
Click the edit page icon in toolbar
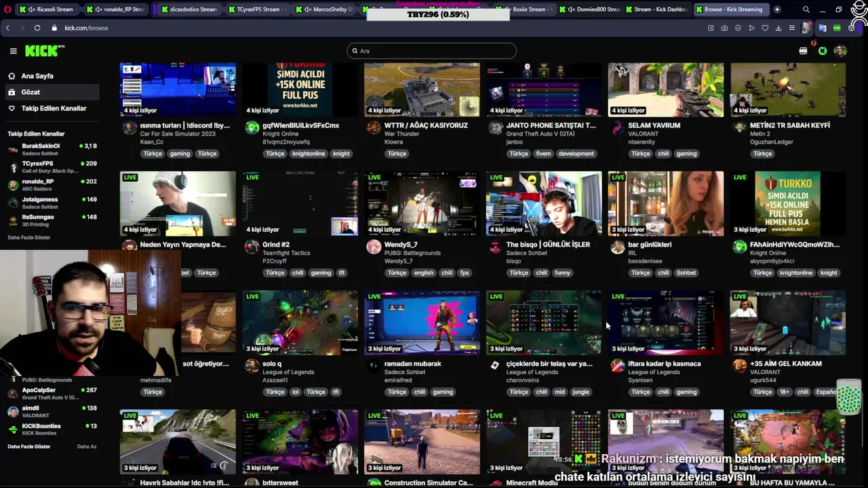click(x=711, y=28)
